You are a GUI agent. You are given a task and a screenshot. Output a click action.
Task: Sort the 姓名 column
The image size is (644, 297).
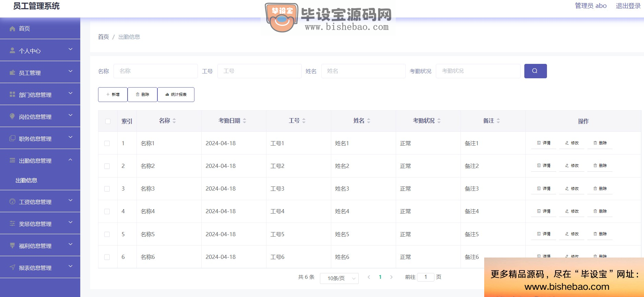pos(369,121)
